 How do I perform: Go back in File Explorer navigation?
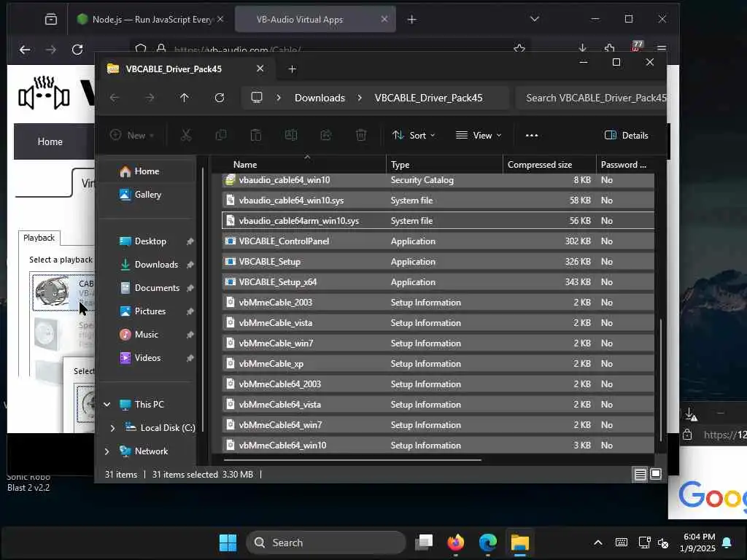[115, 98]
